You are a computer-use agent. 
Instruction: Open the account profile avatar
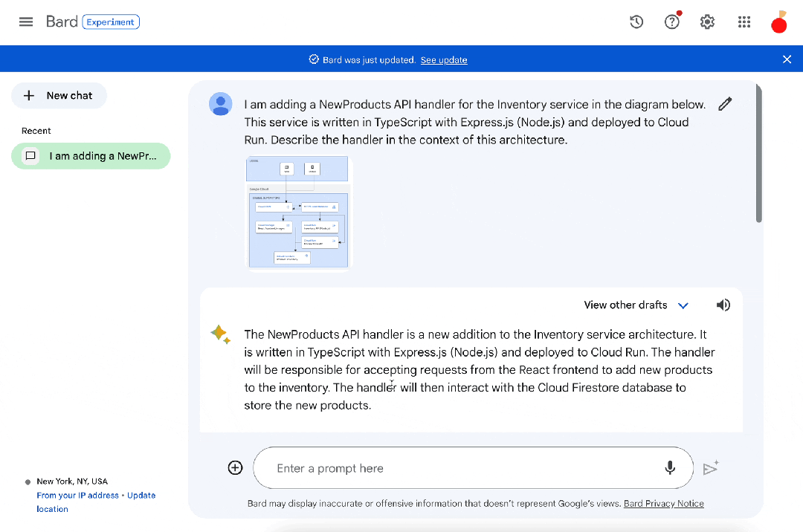779,22
